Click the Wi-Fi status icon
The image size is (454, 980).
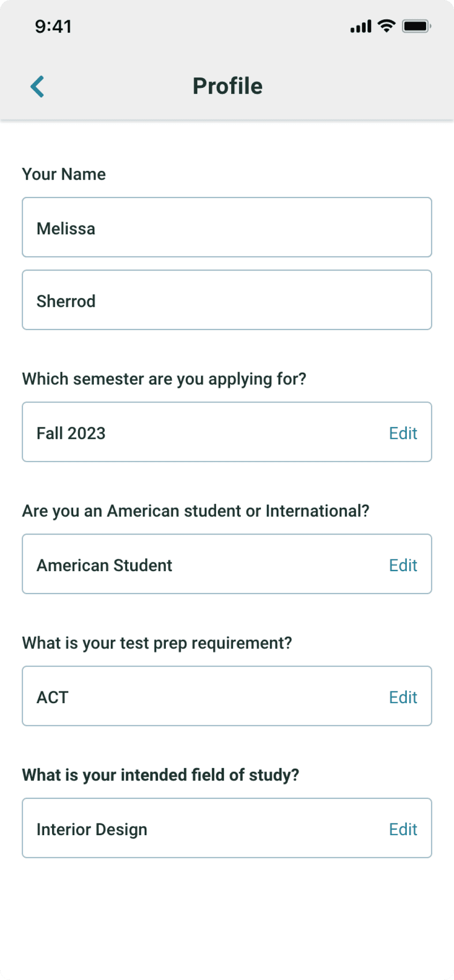[x=386, y=26]
